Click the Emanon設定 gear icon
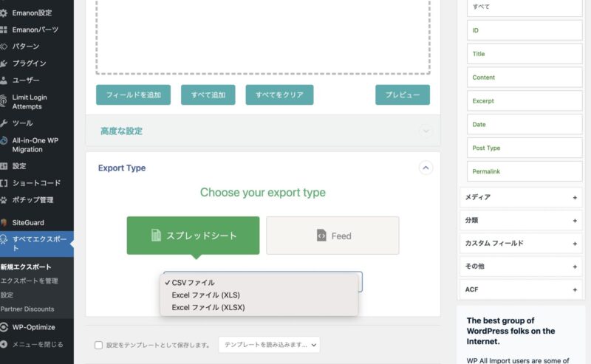The height and width of the screenshot is (364, 591). (4, 13)
